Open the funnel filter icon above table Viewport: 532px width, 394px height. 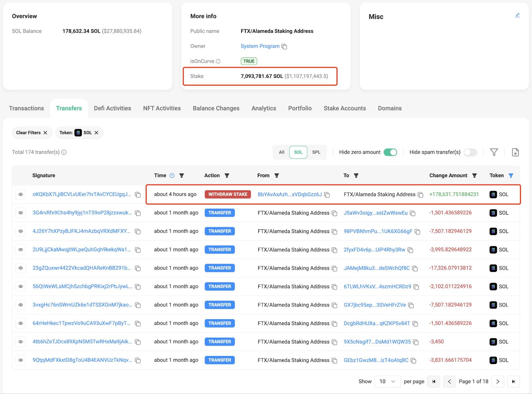point(494,152)
